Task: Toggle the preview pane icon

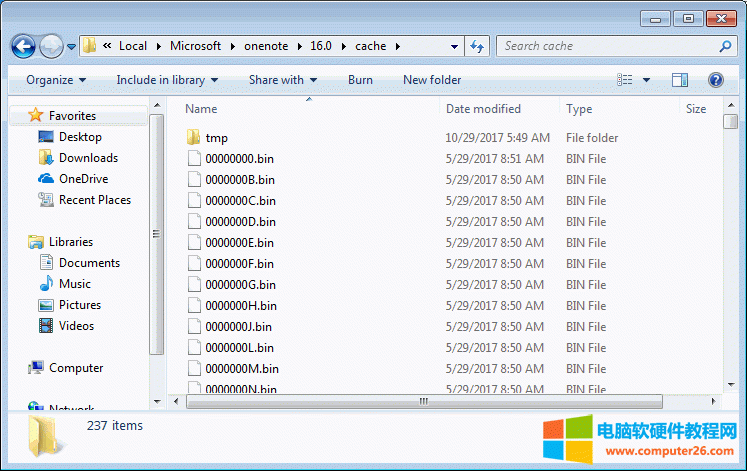Action: (680, 80)
